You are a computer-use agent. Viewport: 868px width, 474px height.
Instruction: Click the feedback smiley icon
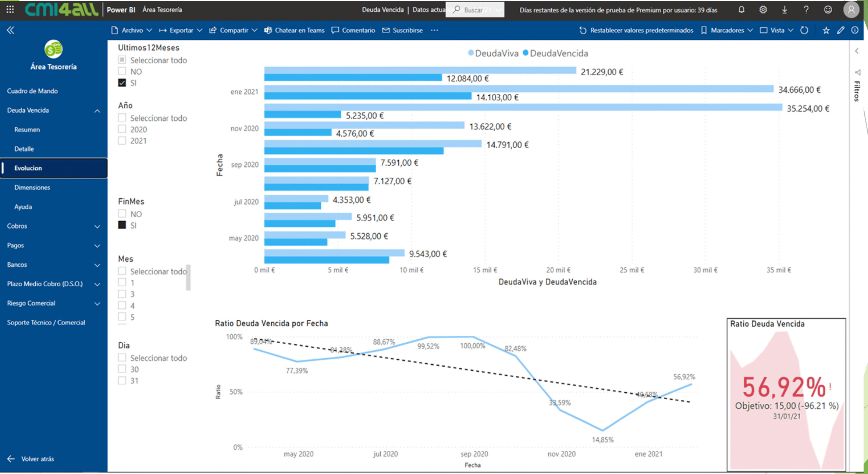pos(828,10)
